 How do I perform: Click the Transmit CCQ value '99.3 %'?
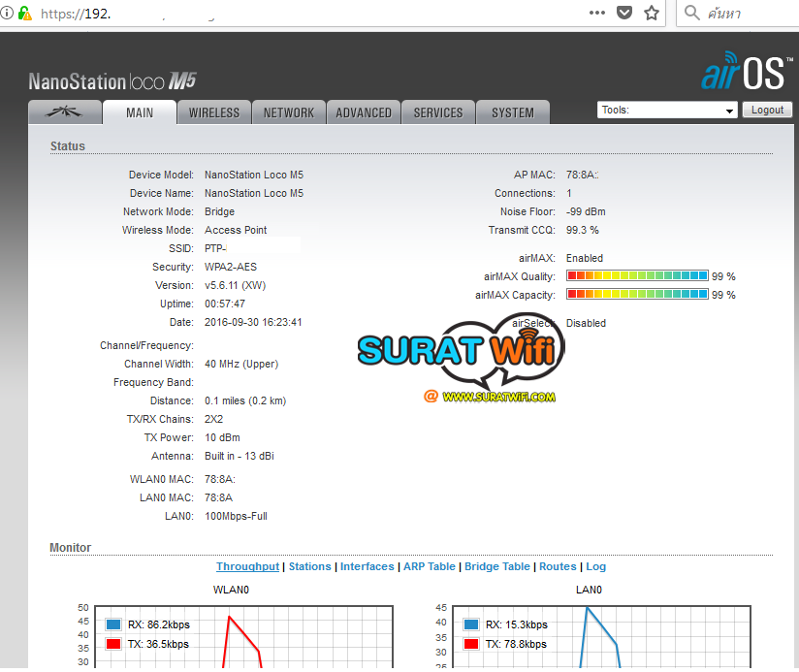pos(583,230)
